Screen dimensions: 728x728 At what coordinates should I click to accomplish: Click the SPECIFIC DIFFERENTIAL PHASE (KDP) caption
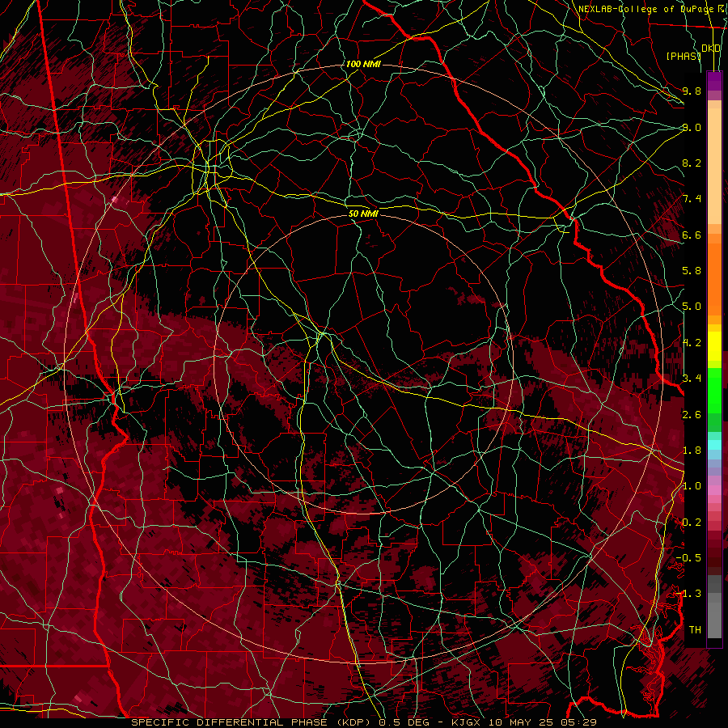tap(252, 722)
